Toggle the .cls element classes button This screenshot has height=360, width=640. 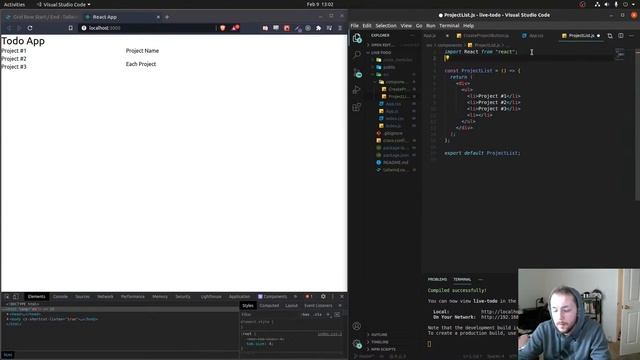[x=318, y=315]
